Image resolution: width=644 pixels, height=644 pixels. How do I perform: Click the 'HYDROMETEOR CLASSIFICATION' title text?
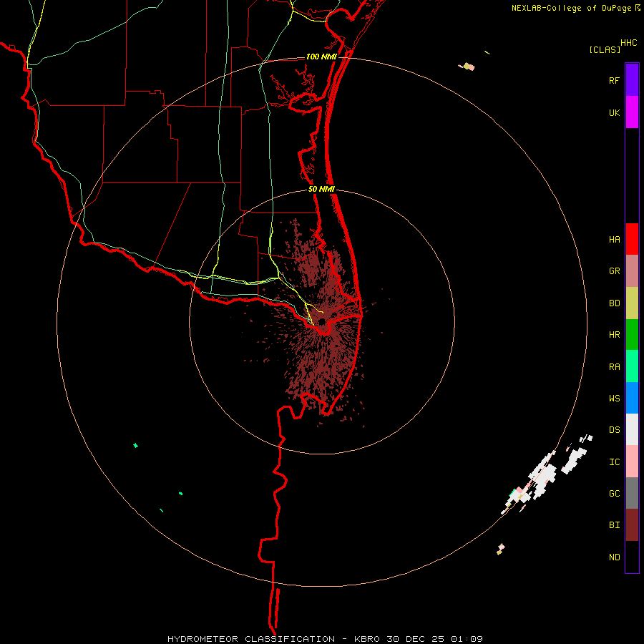click(x=251, y=639)
